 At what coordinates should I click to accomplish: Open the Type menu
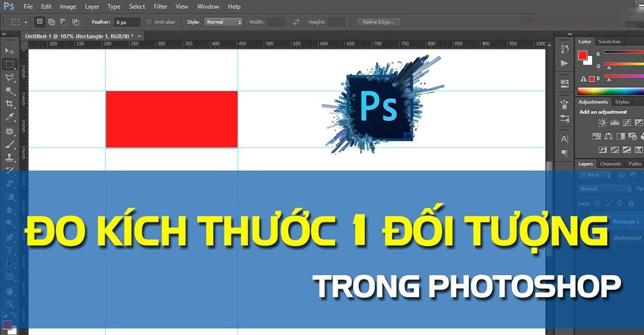(x=114, y=7)
